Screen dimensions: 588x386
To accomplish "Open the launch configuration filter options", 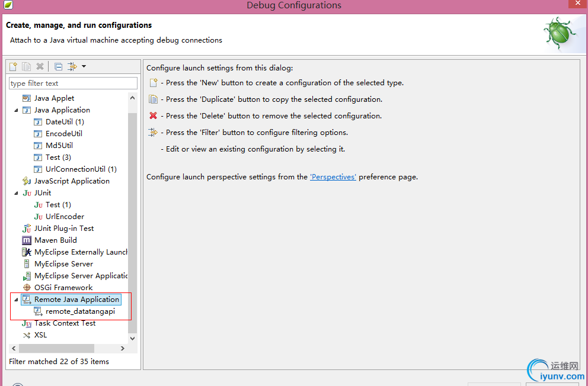I will click(72, 67).
